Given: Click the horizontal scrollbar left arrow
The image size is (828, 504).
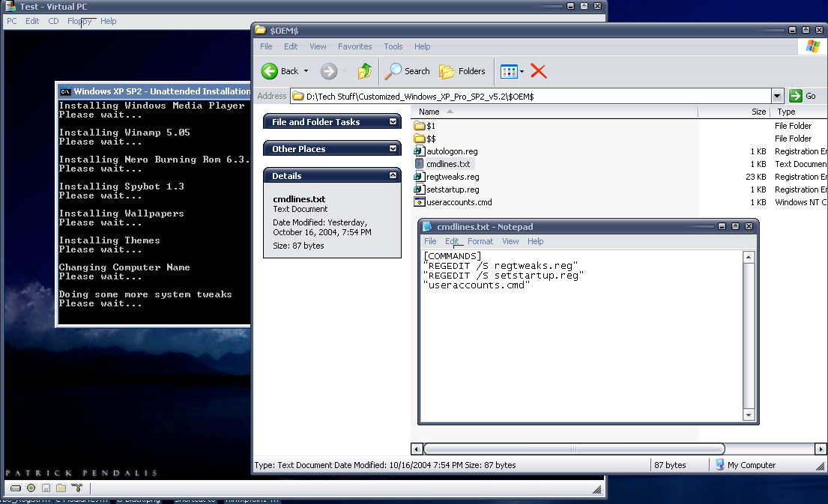Looking at the screenshot, I should 417,449.
